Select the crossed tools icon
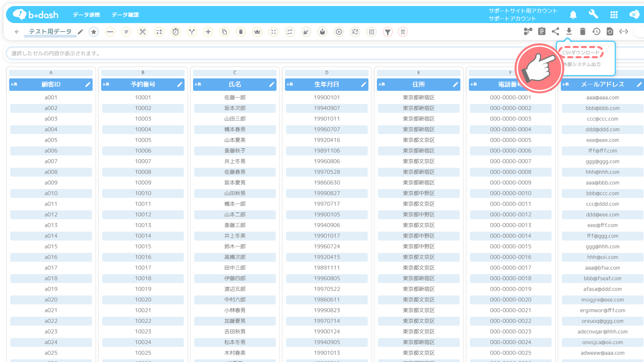 pos(142,32)
